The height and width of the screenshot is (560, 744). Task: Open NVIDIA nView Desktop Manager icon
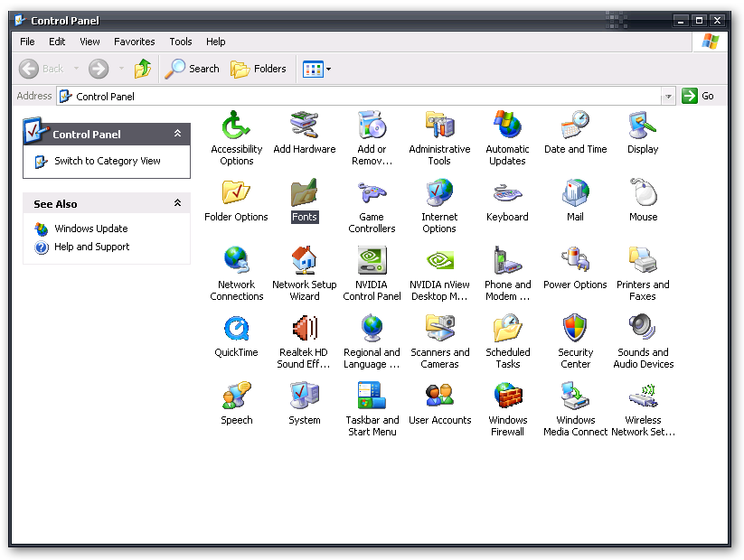[x=440, y=261]
